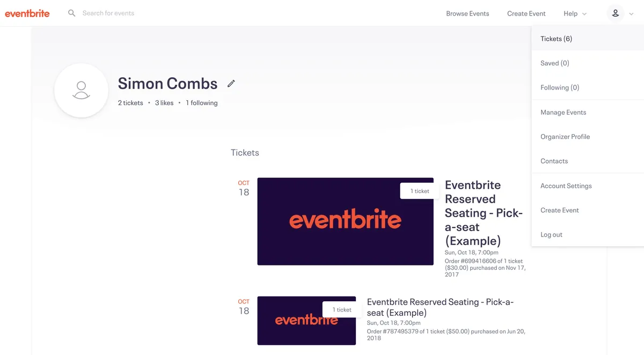Choose Log out from menu
Screen dimensions: 644x355
coord(588,234)
